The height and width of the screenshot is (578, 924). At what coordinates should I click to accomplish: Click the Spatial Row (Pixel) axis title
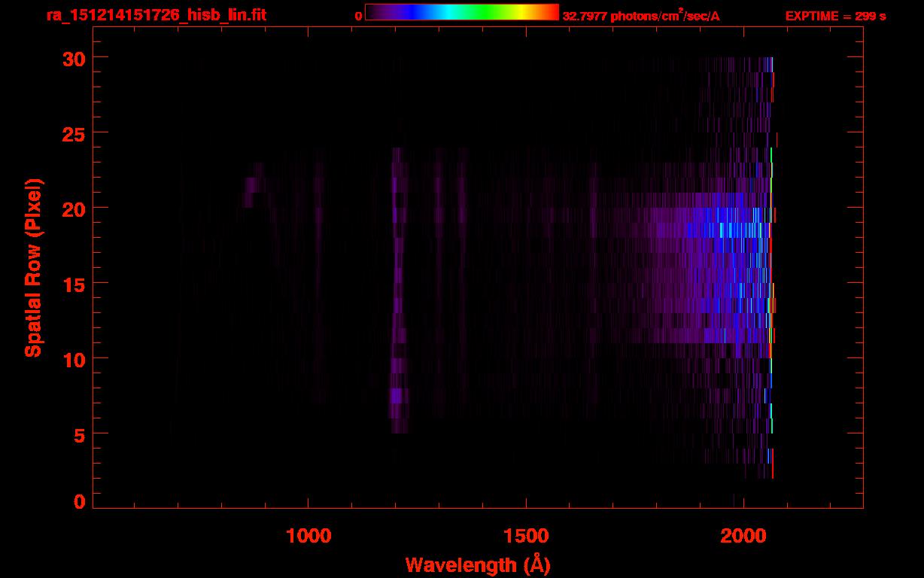(x=33, y=268)
